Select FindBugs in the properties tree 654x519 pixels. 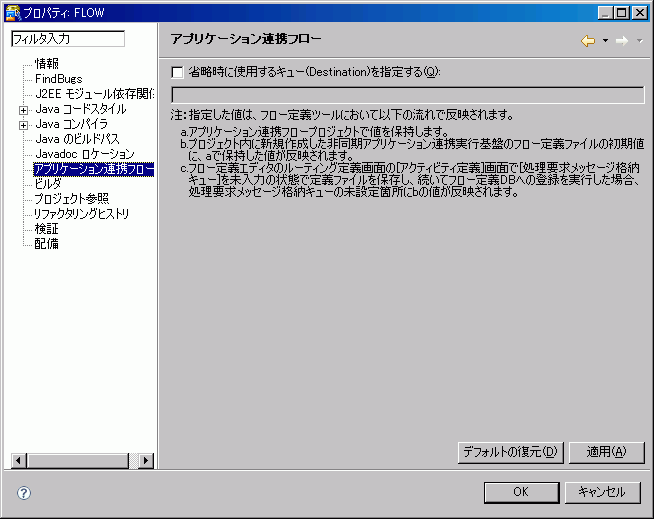(58, 79)
